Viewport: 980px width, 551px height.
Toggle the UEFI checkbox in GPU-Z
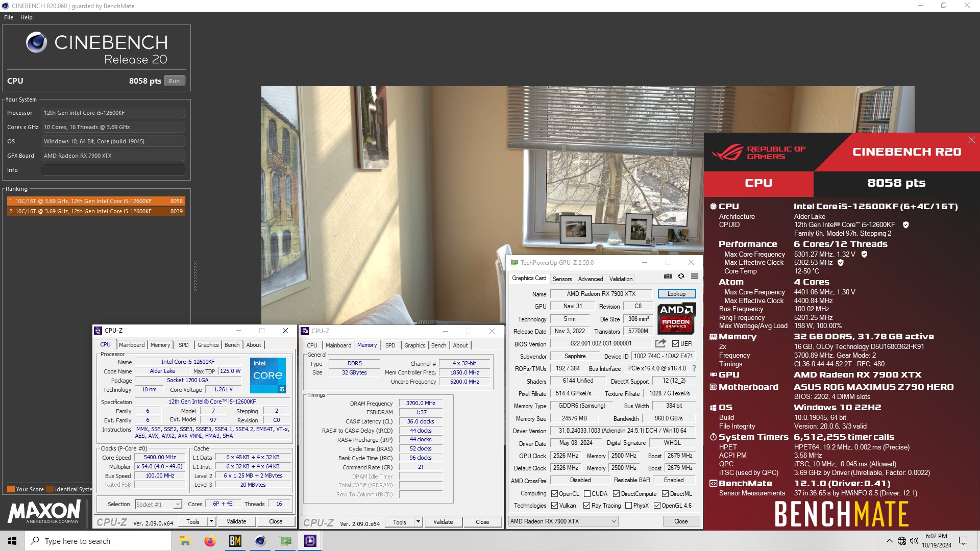tap(675, 344)
